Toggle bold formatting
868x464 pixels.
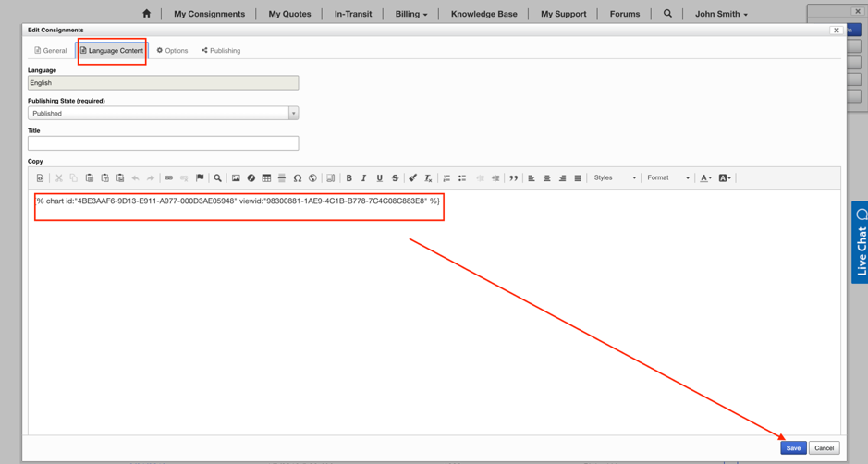[348, 178]
